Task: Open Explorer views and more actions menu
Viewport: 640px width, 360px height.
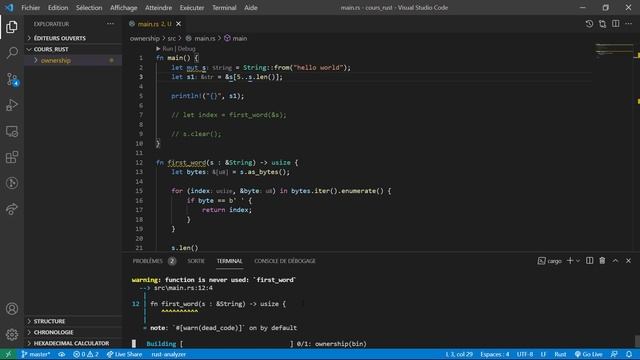Action: 111,24
